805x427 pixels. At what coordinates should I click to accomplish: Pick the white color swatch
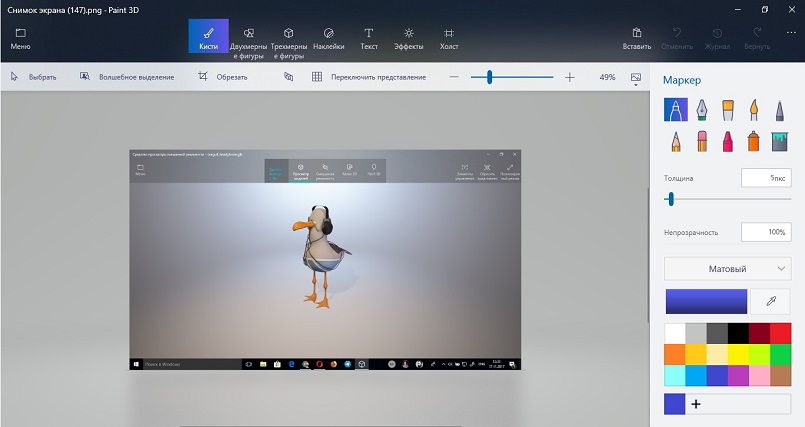point(675,333)
